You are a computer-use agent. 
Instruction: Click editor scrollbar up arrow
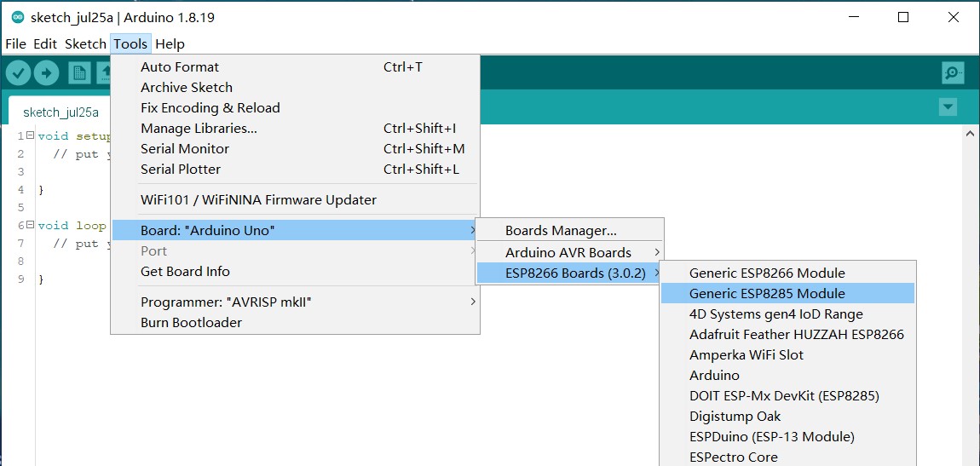[970, 133]
